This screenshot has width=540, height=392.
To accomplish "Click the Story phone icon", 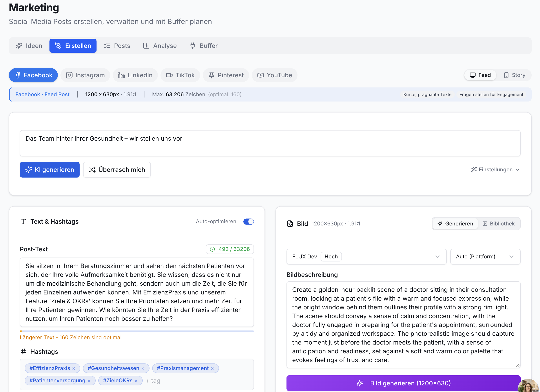I will [506, 75].
